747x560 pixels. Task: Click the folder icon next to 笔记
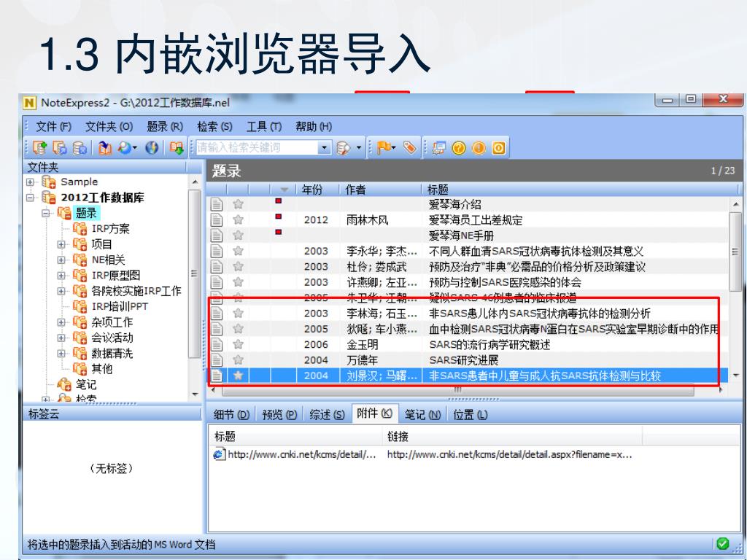pos(64,384)
